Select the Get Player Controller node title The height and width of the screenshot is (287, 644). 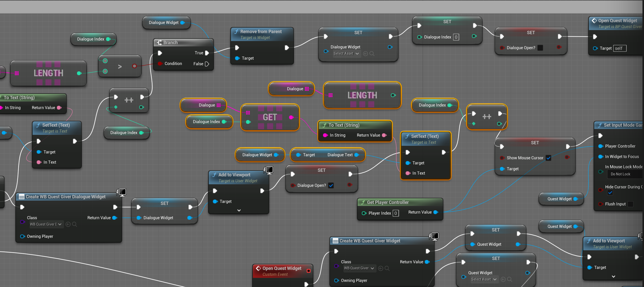coord(388,202)
